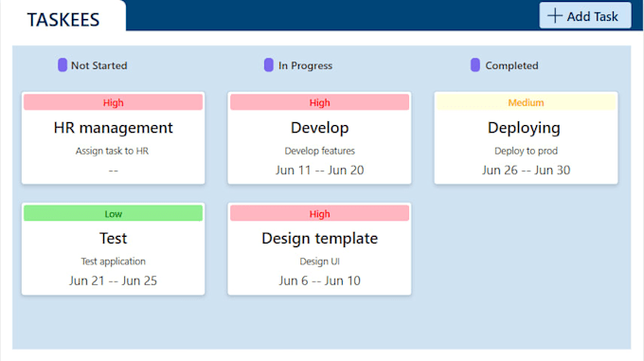Click the Assign task to HR description

[x=112, y=152]
